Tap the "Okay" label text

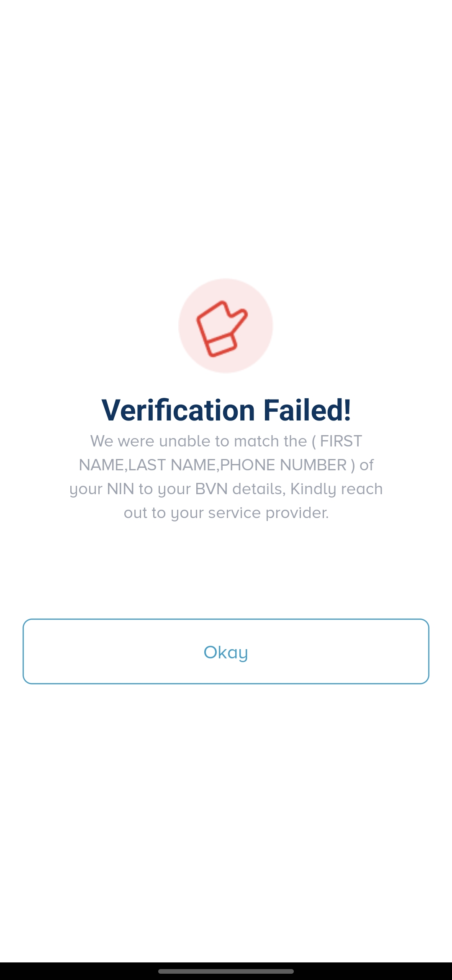(226, 652)
